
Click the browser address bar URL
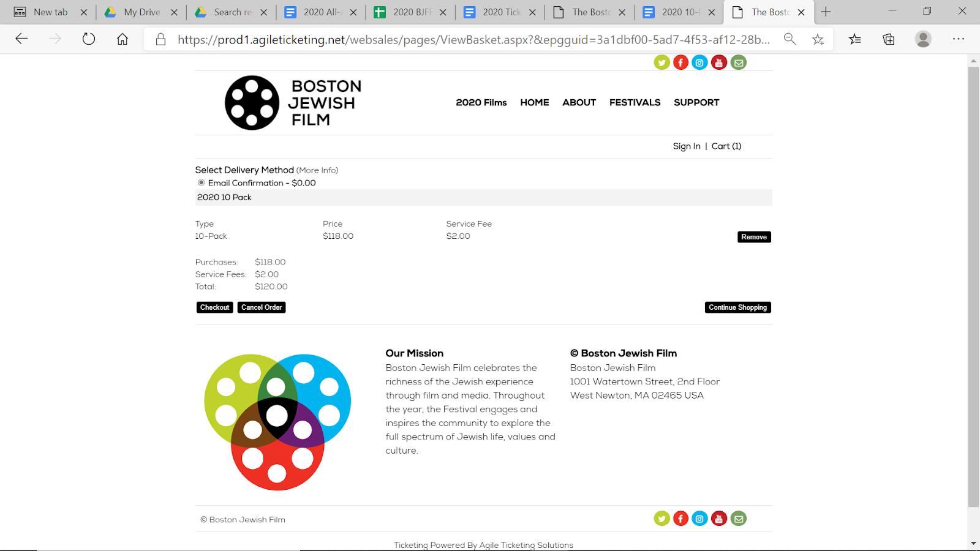point(473,40)
